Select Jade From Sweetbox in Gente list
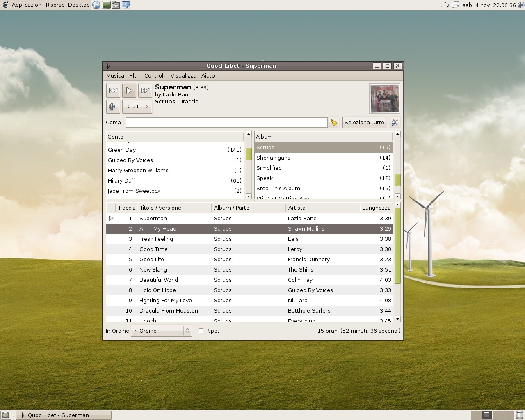 [175, 191]
